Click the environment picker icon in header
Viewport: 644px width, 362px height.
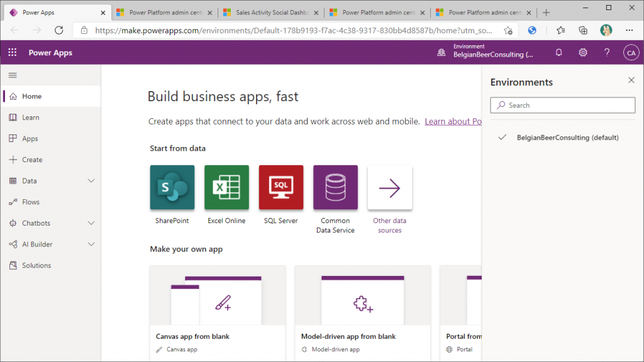pos(441,53)
